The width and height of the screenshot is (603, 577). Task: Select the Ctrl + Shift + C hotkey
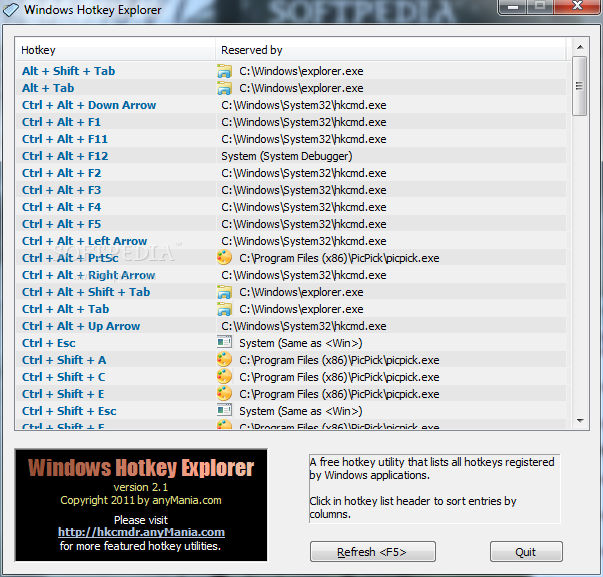click(x=63, y=377)
